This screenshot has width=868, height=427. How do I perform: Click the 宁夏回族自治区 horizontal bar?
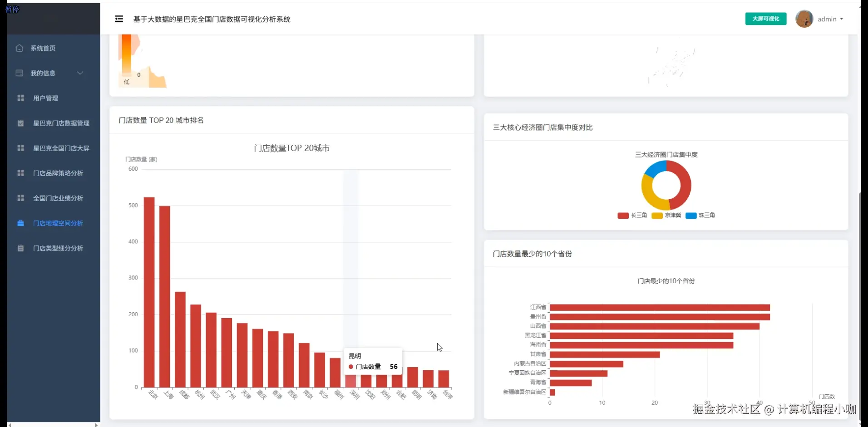[x=578, y=373]
